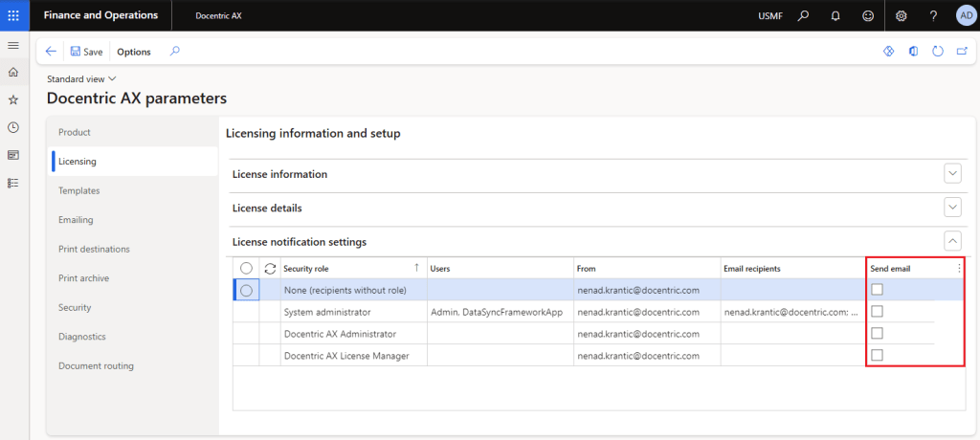The height and width of the screenshot is (440, 980).
Task: Open notifications bell icon
Action: point(835,15)
